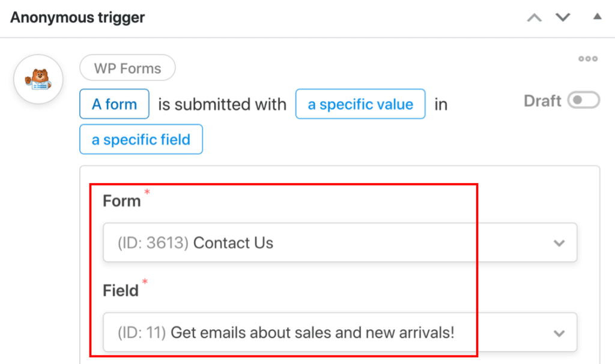Click the Draft status label
Viewport: 615px width, 364px height.
542,100
